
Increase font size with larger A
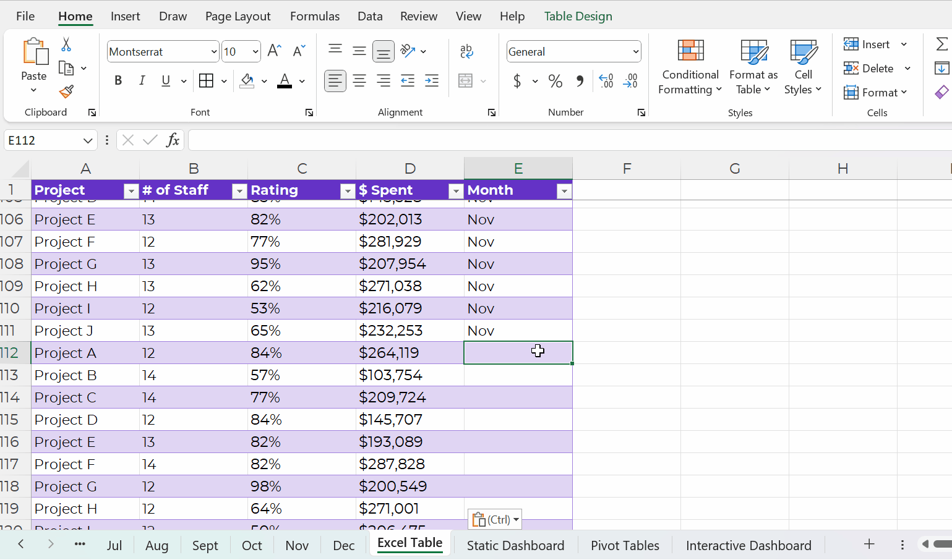(x=275, y=51)
